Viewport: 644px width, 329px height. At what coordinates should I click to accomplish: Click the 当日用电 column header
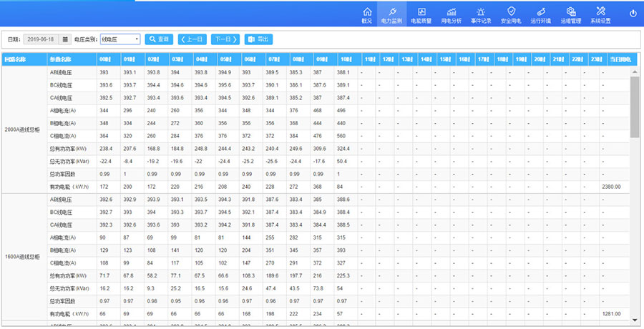coord(618,59)
